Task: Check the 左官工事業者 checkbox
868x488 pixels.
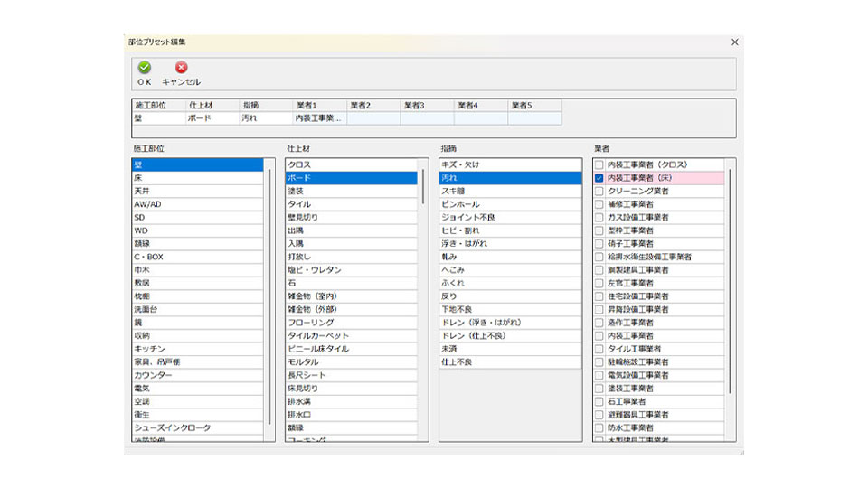Action: tap(599, 283)
